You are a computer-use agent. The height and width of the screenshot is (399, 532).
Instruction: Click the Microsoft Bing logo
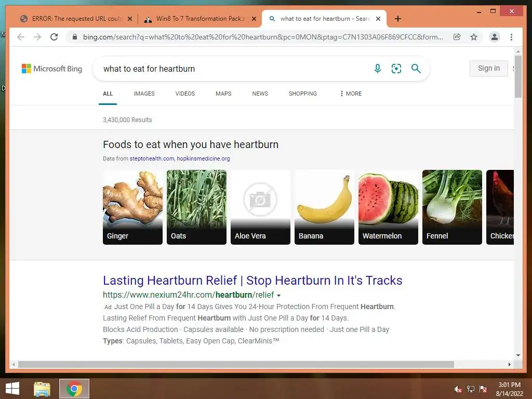[x=52, y=69]
